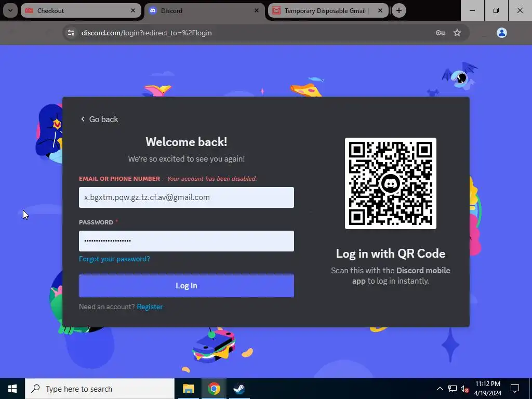
Task: Click the 'Welcome back!' heading
Action: 187,142
